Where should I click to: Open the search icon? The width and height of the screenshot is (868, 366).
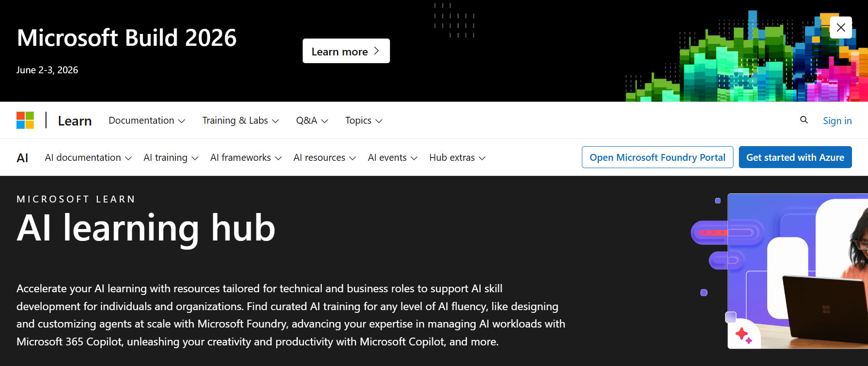[x=804, y=120]
